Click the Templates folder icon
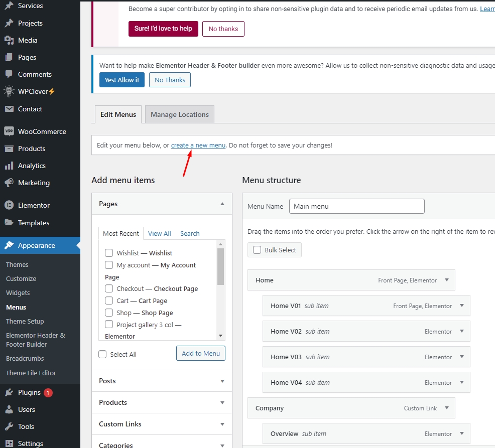Image resolution: width=495 pixels, height=448 pixels. [9, 223]
